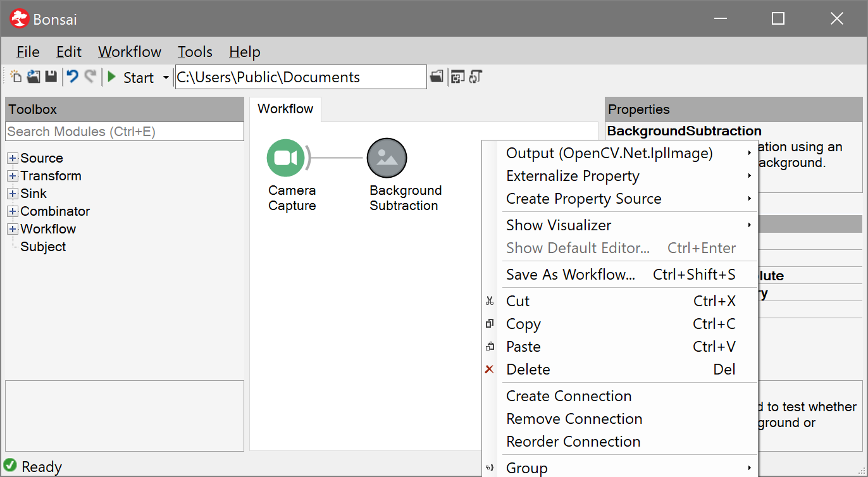Open Output (OpenCV.Net.IplImage) submenu
The image size is (868, 477).
(619, 153)
